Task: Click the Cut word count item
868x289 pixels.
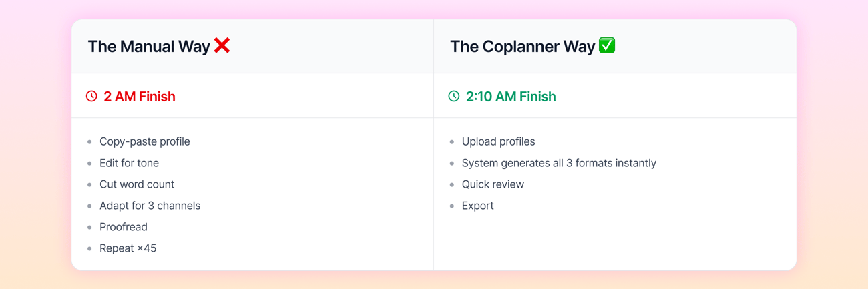Action: click(136, 184)
